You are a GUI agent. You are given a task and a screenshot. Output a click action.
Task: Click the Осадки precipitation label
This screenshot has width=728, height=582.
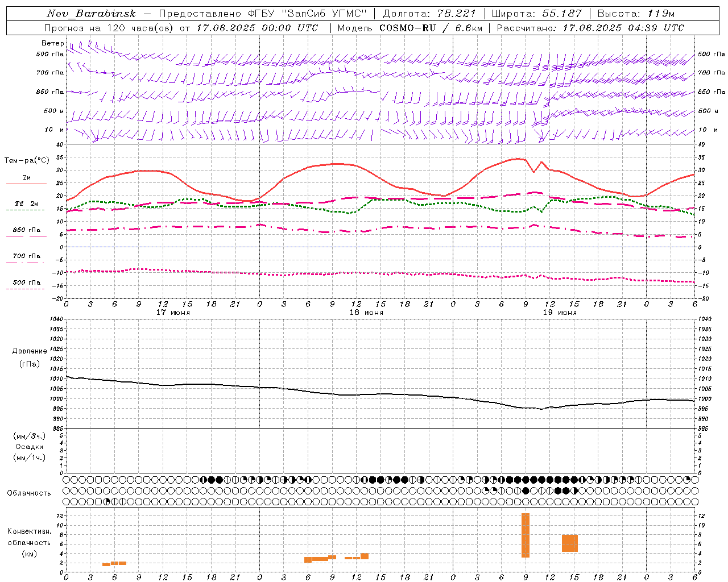pyautogui.click(x=29, y=447)
